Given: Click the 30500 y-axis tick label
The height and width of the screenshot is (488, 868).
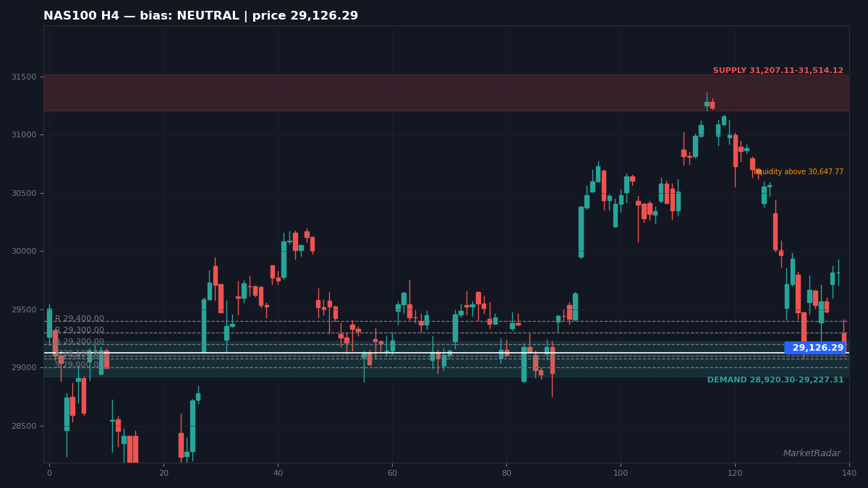Looking at the screenshot, I should pos(23,193).
